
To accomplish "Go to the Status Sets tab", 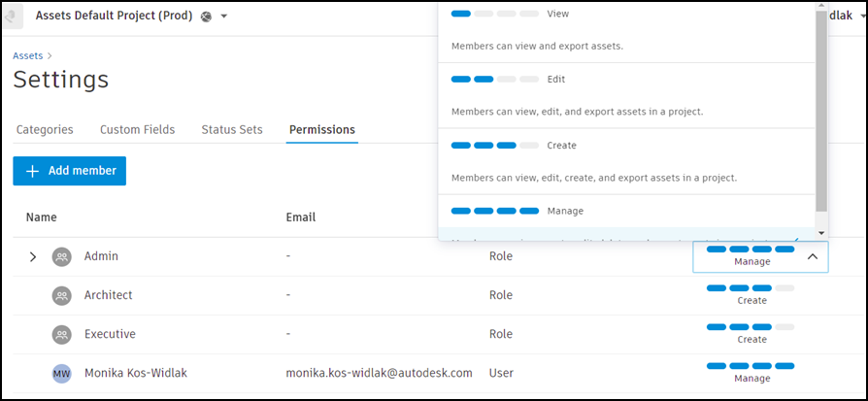I will (232, 129).
